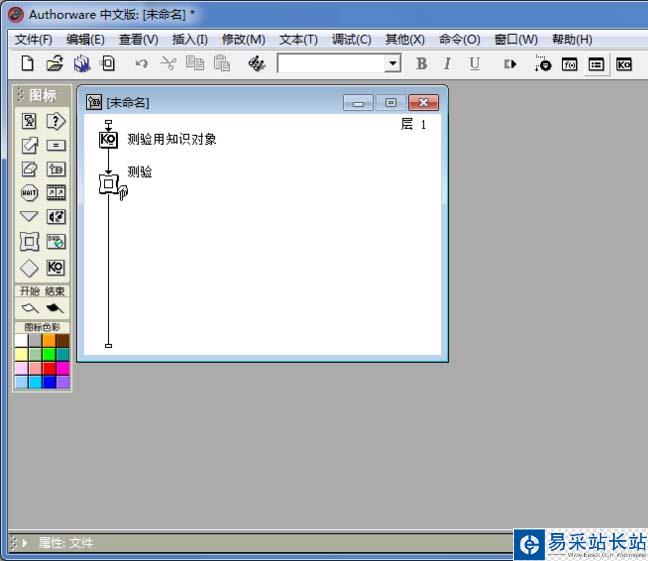Open the Control Panel toolbar icon
Screen dimensions: 648x561
(543, 64)
